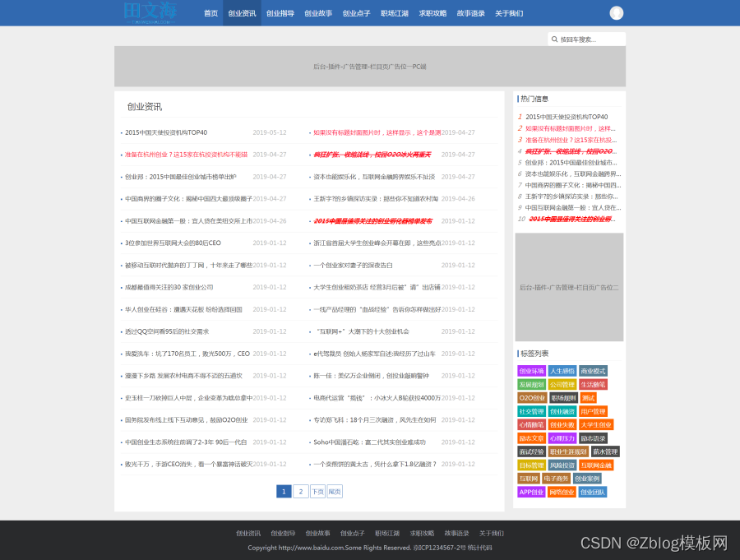Open the 关于我们 page
Viewport: 740px width, 560px height.
507,13
